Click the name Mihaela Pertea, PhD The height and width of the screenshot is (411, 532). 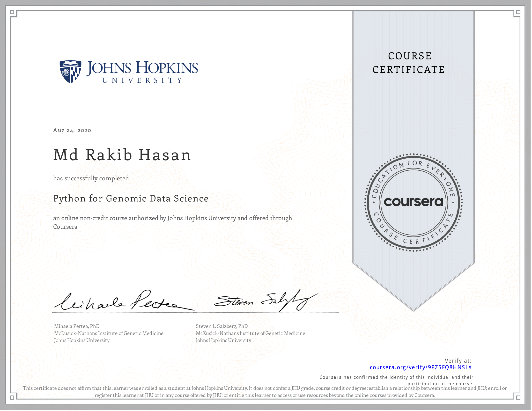click(x=77, y=326)
